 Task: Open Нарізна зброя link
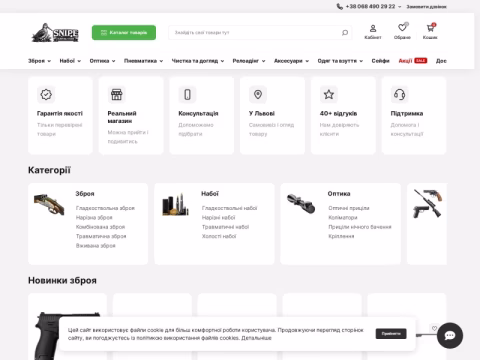click(94, 217)
